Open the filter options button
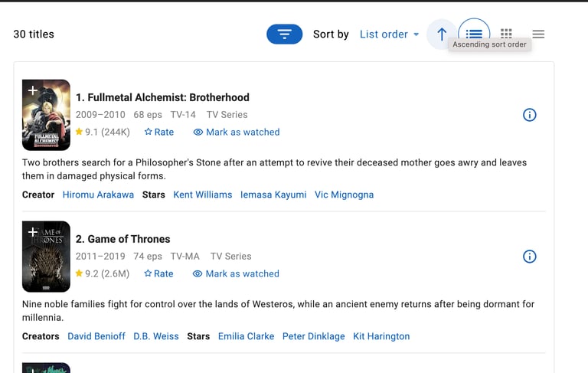The width and height of the screenshot is (588, 373). click(284, 34)
